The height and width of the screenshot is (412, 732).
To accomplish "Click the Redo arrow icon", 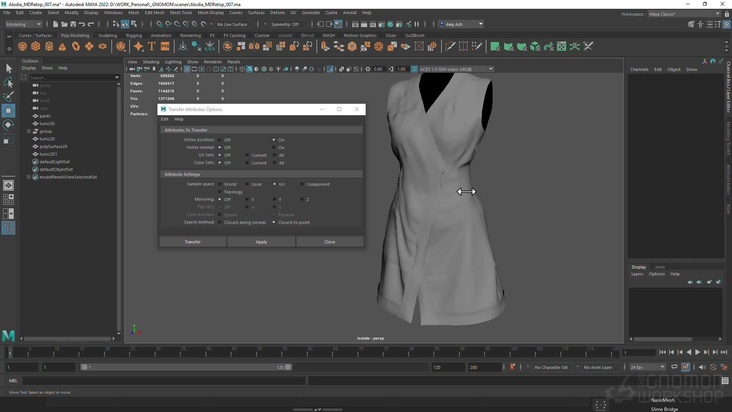I will pos(91,24).
